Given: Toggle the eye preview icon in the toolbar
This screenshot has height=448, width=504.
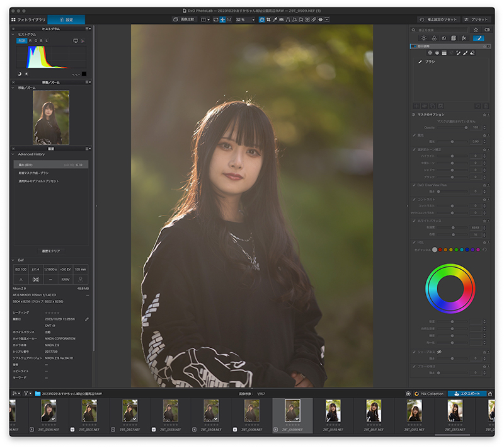Looking at the screenshot, I should (321, 20).
